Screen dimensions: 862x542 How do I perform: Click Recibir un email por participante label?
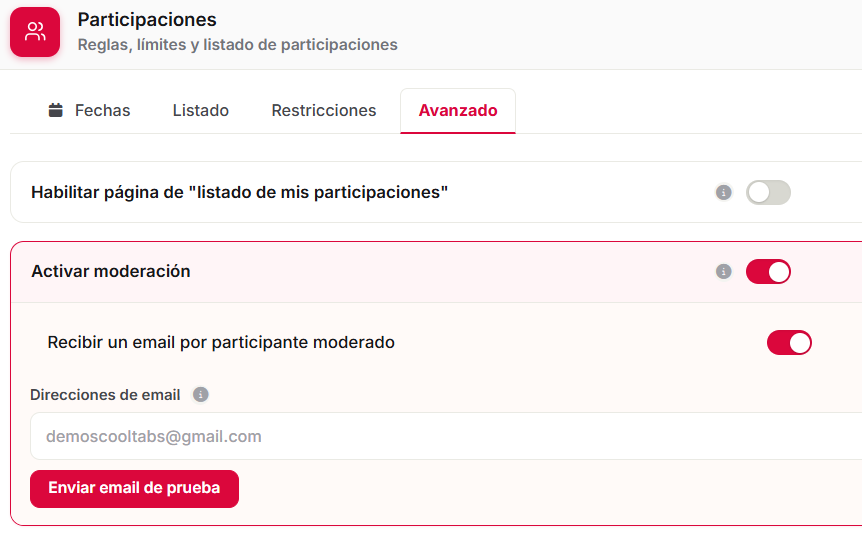tap(221, 342)
